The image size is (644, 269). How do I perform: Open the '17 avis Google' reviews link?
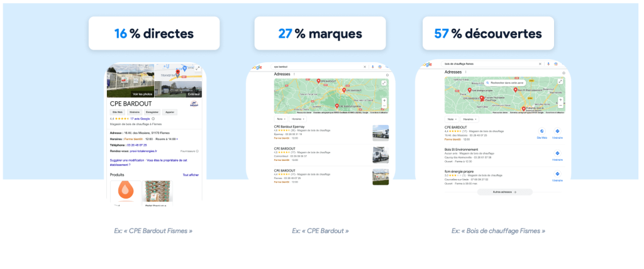(x=140, y=119)
